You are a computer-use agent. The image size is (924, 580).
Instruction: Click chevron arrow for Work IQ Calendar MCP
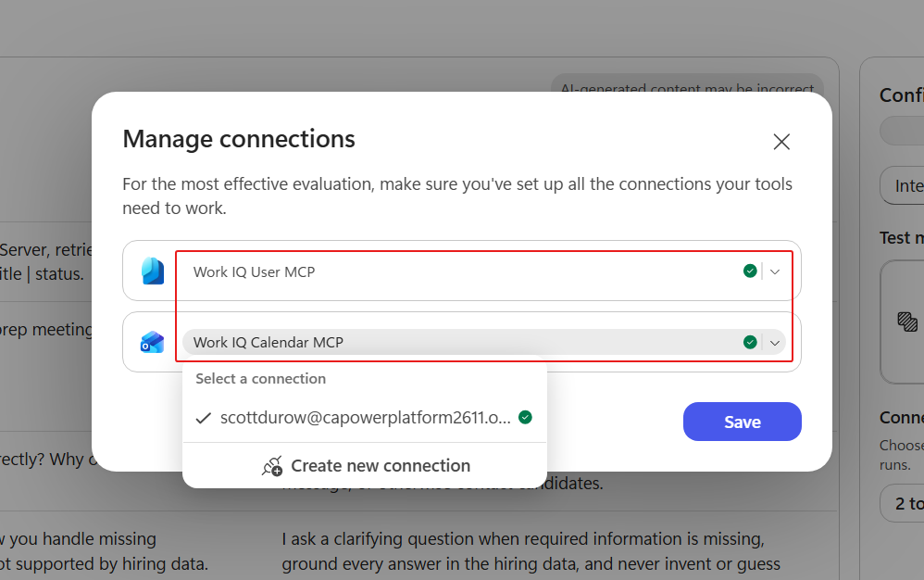pos(775,343)
